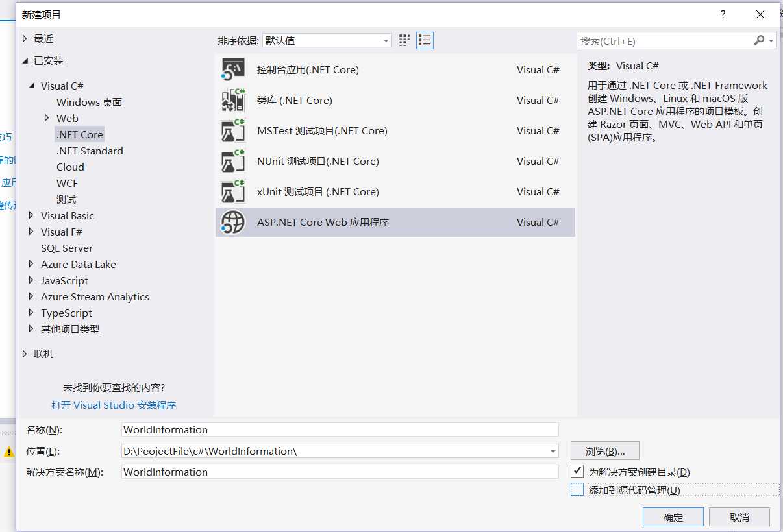The height and width of the screenshot is (532, 783).
Task: Expand the JavaScript node
Action: click(x=31, y=280)
